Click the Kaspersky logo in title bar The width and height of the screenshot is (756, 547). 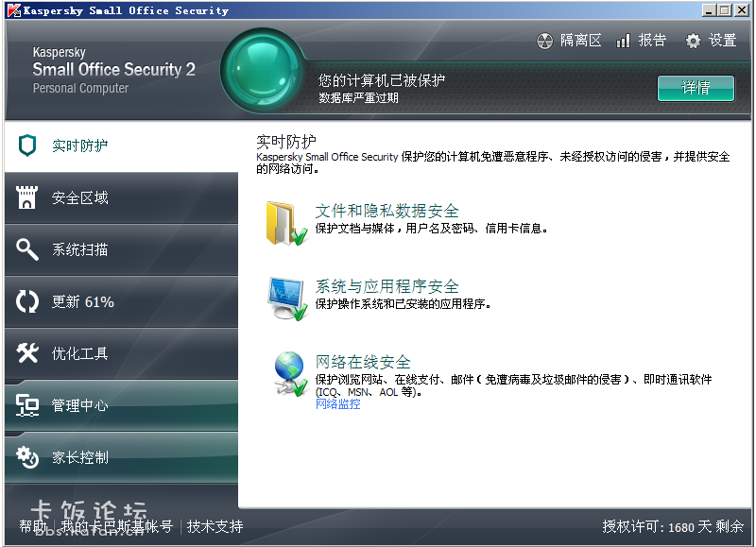point(14,10)
